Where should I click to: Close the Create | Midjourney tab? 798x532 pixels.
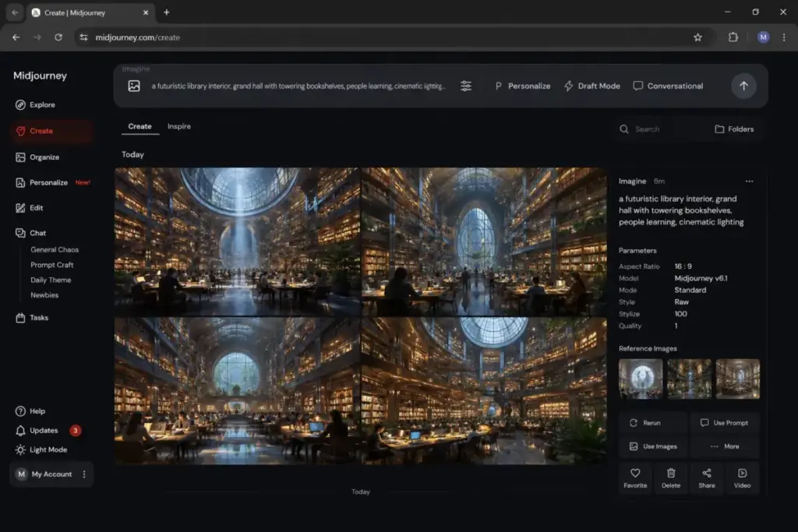(x=146, y=12)
